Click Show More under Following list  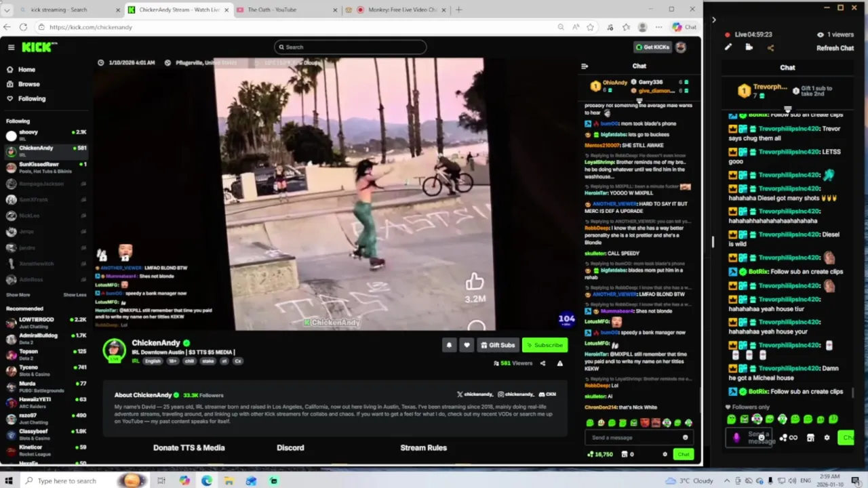click(18, 295)
